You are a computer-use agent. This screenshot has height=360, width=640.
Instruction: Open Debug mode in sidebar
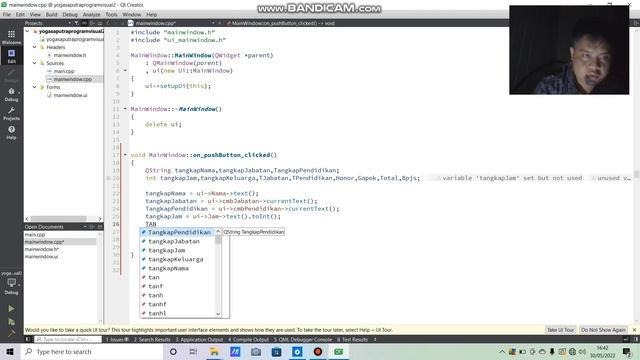click(11, 94)
